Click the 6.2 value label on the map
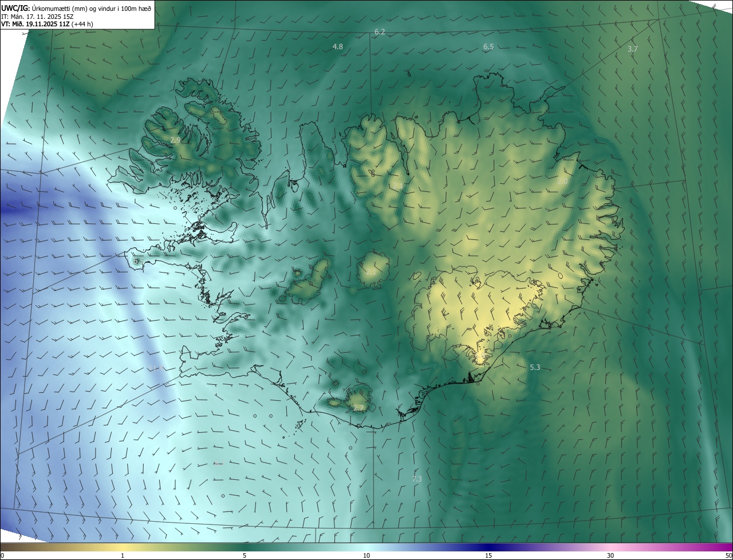The height and width of the screenshot is (560, 733). 380,32
